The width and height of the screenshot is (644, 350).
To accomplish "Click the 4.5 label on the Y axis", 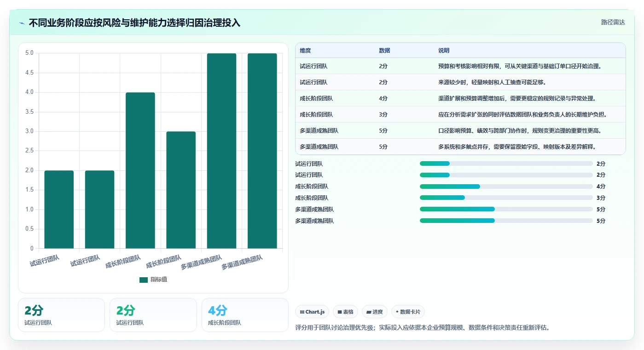I will [x=29, y=73].
